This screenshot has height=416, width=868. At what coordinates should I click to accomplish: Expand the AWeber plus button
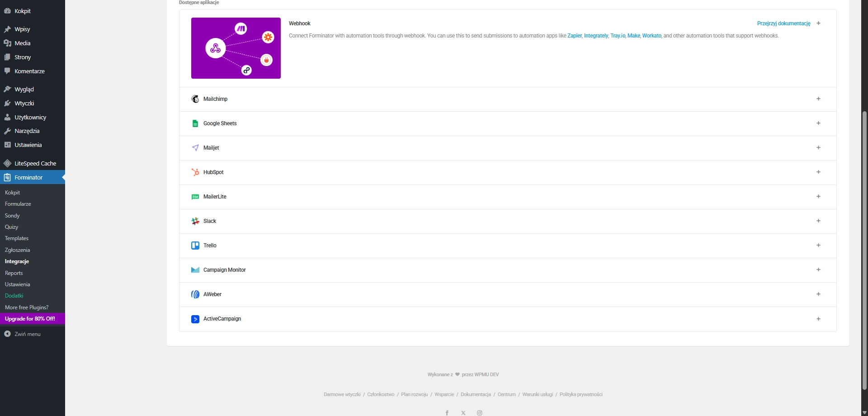818,294
